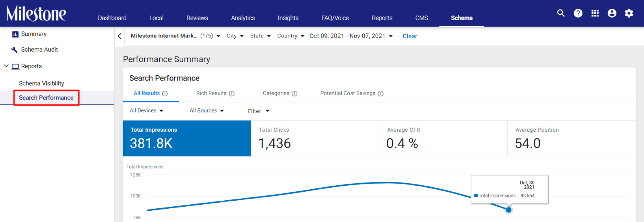Open the date range Oct 09 - Nov 07 picker
The width and height of the screenshot is (644, 222).
coord(351,36)
